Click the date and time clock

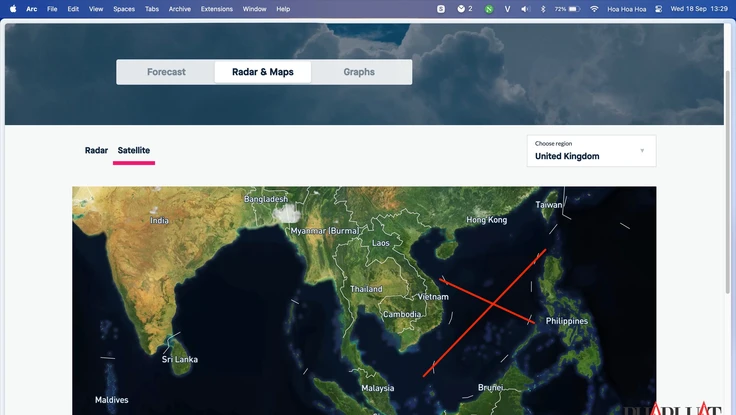click(x=699, y=9)
